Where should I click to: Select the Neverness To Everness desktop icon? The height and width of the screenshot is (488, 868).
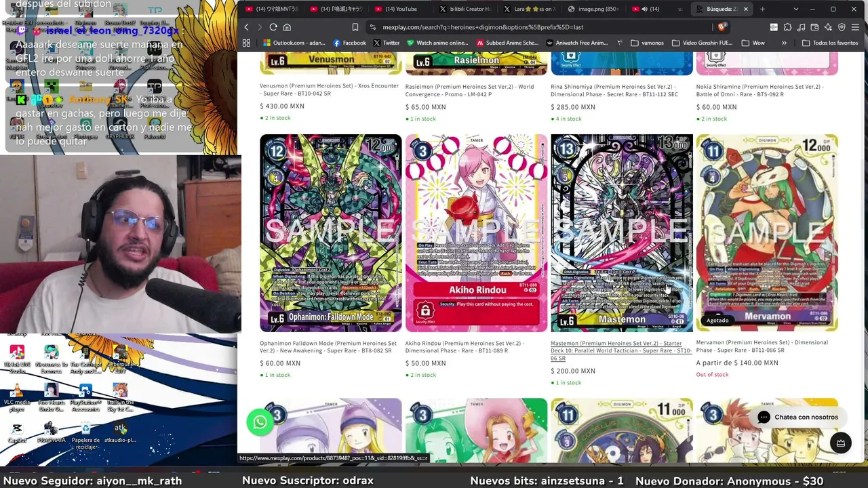(51, 359)
